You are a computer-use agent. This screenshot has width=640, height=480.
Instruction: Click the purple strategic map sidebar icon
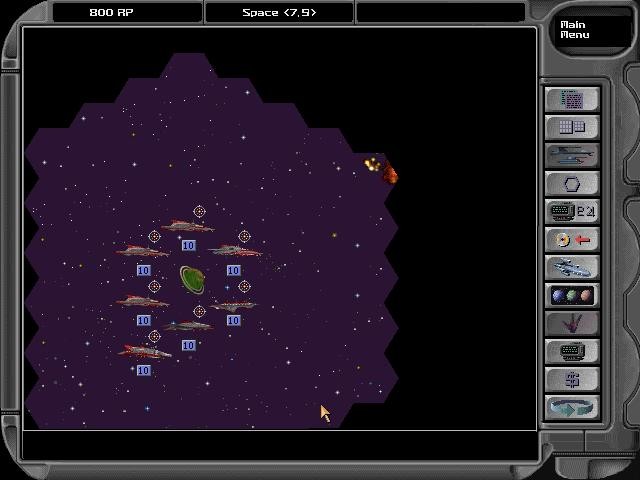tap(572, 99)
